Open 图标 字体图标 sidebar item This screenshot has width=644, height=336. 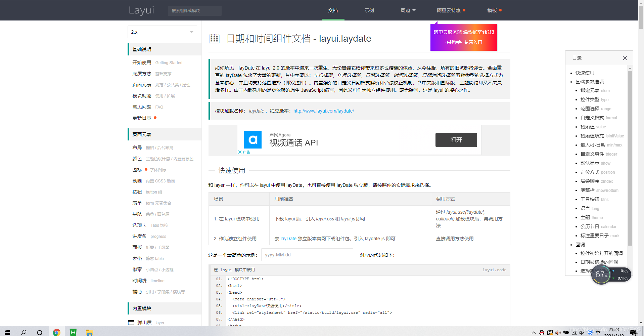click(149, 170)
